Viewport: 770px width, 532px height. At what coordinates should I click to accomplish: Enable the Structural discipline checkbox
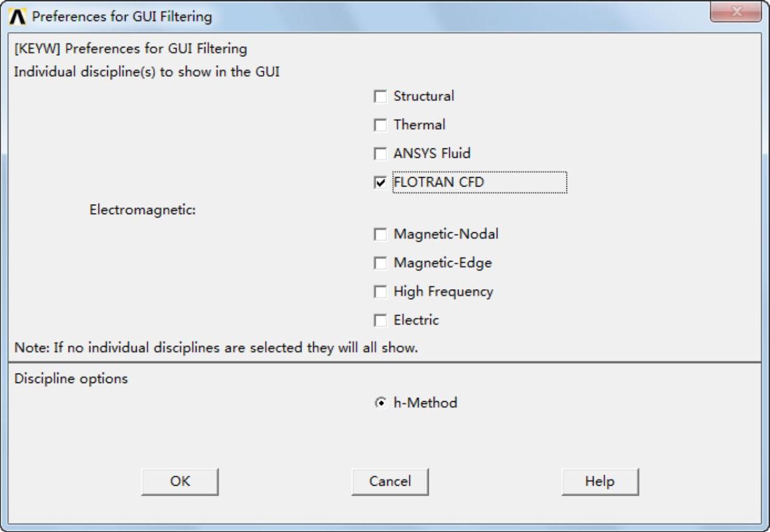click(381, 96)
